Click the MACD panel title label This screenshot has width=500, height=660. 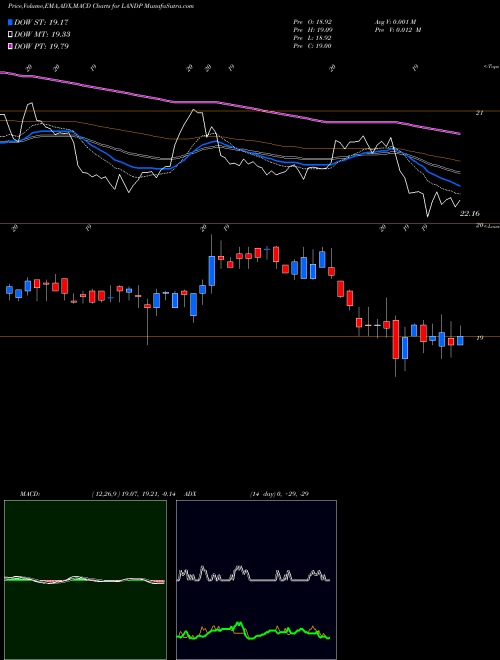(30, 494)
